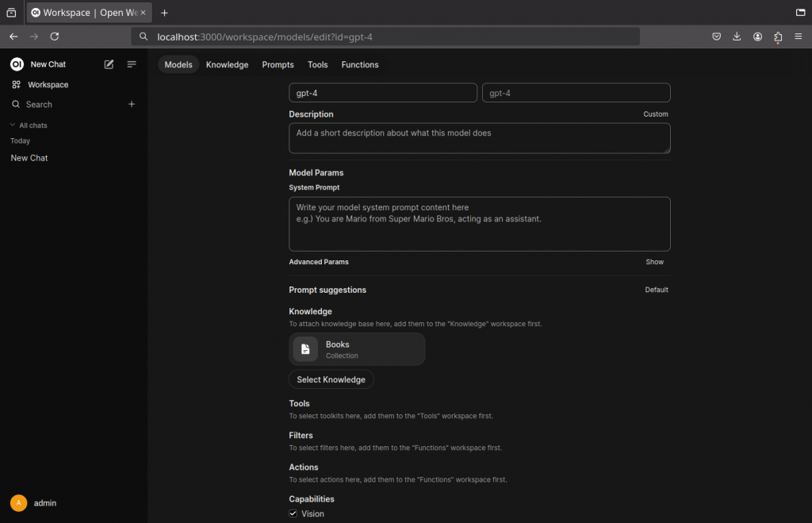Switch to the Prompts tab

coord(278,65)
